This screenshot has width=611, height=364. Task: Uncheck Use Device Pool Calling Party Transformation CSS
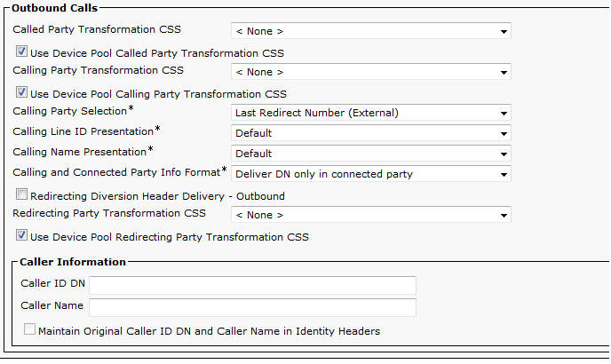coord(21,92)
